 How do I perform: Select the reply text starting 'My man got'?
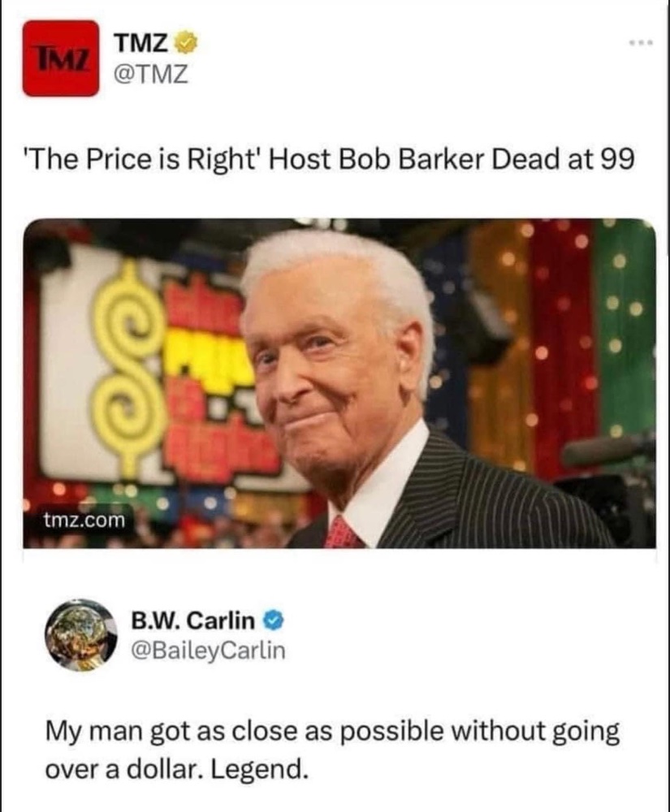pyautogui.click(x=332, y=749)
